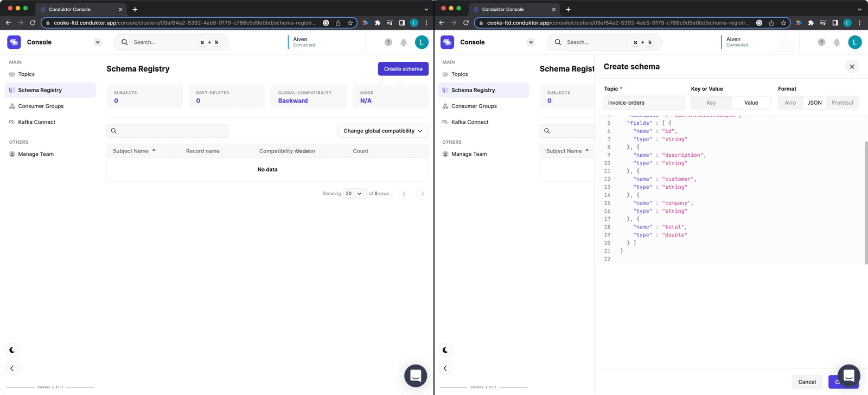Go to Kafka Connect in left window sidebar
Image resolution: width=868 pixels, height=395 pixels.
[x=36, y=122]
